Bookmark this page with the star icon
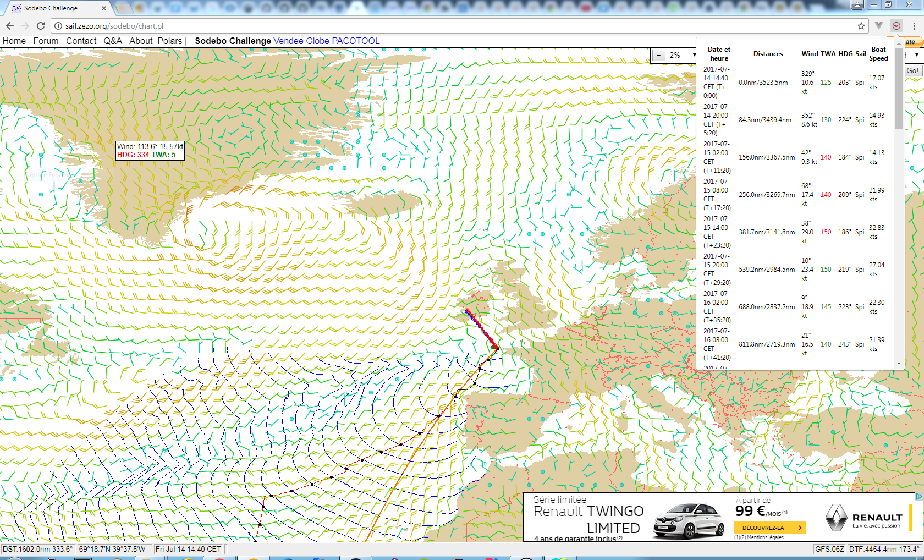 pos(861,26)
